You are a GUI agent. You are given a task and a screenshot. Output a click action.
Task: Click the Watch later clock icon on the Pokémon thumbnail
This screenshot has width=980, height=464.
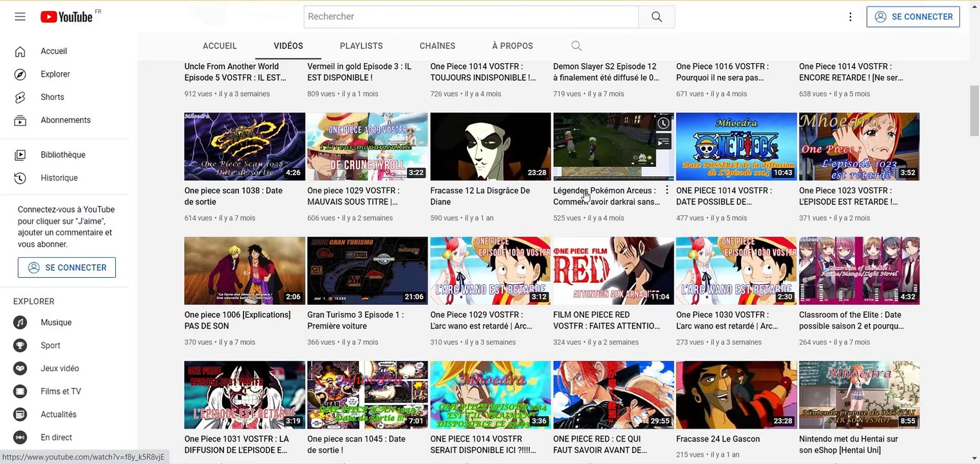pyautogui.click(x=663, y=123)
